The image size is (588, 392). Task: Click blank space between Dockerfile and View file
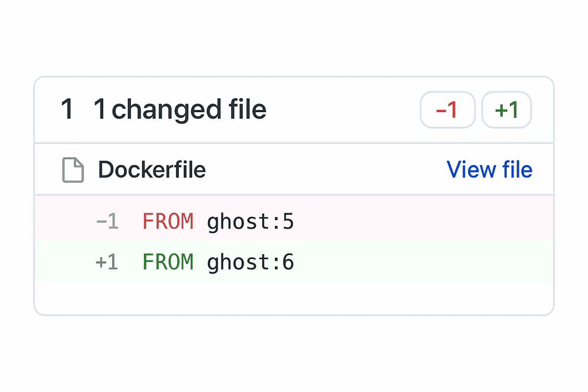pyautogui.click(x=323, y=170)
